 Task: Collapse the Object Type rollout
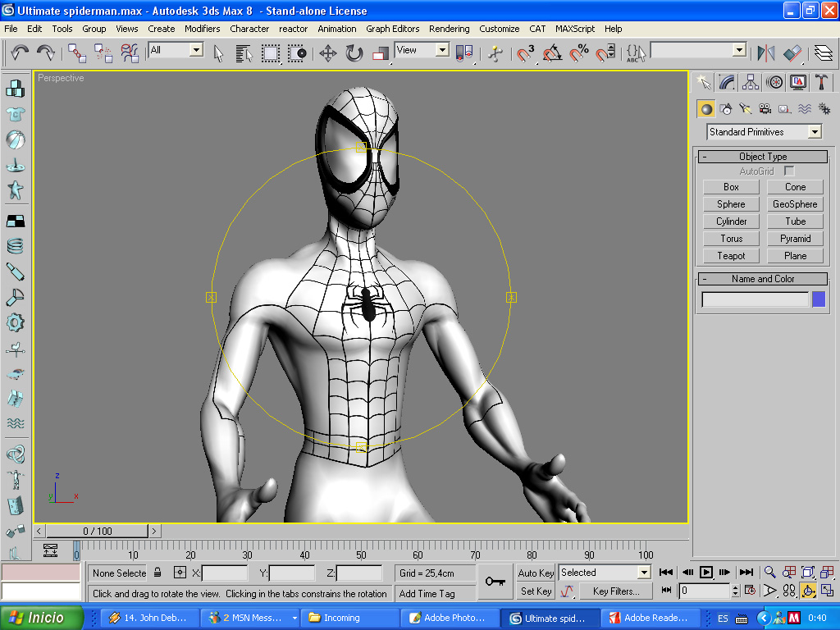[x=705, y=157]
